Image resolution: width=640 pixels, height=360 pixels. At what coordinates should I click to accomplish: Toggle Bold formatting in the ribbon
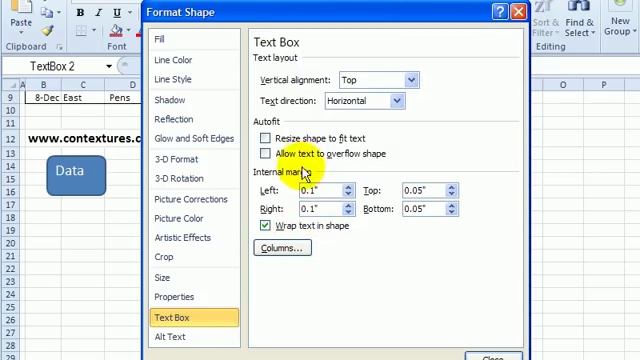pos(80,13)
